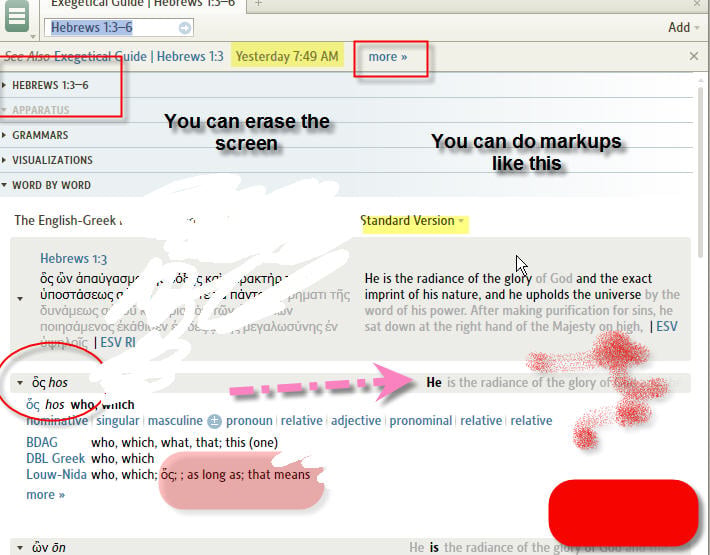The image size is (710, 555).
Task: Open the ESV link after English text
Action: [667, 326]
